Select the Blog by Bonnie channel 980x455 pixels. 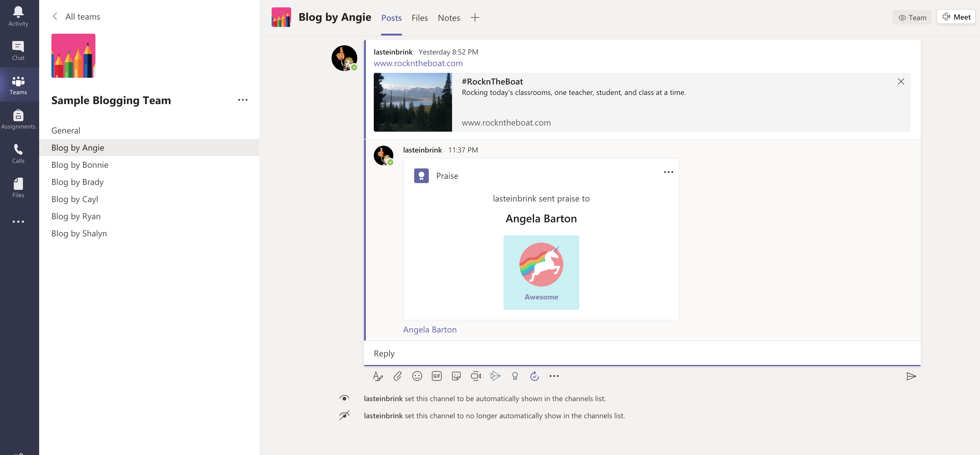click(x=80, y=164)
